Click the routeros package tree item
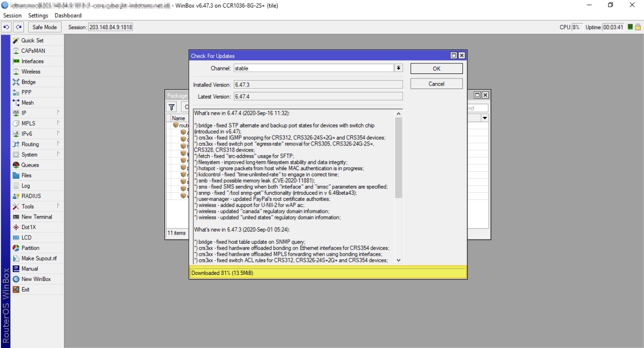 pyautogui.click(x=181, y=125)
